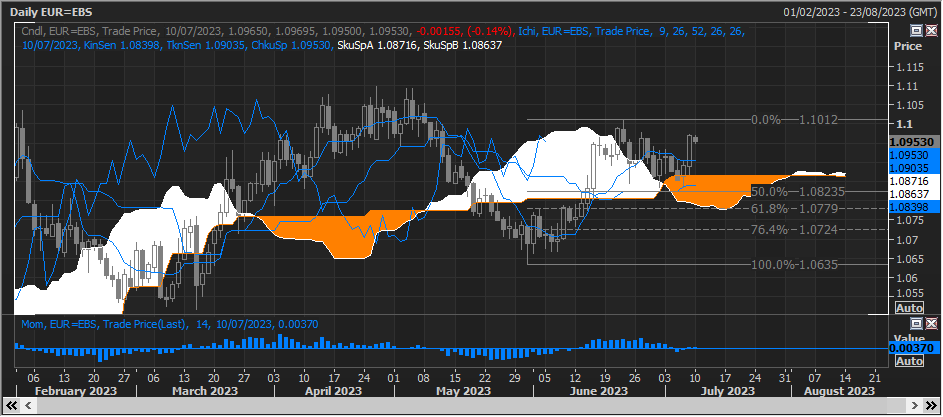Click the blue 1.09035 TknSen axis tag
This screenshot has height=417, width=943.
[913, 168]
